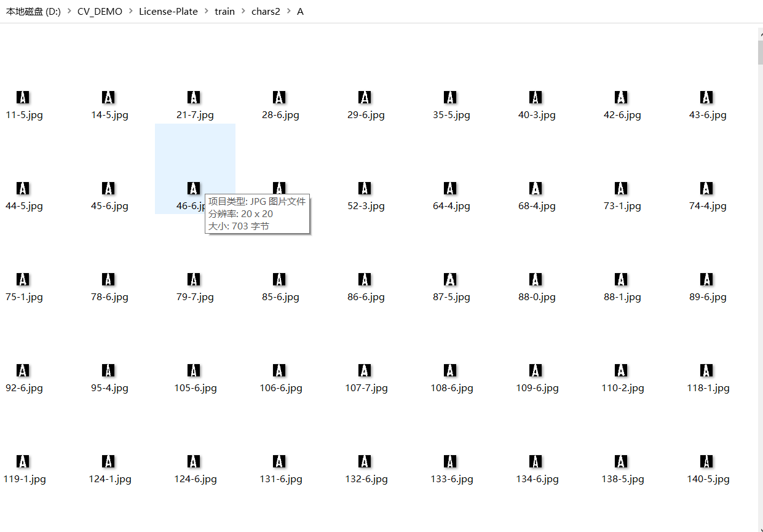
Task: Click the 131-6.jpg file name
Action: [281, 479]
